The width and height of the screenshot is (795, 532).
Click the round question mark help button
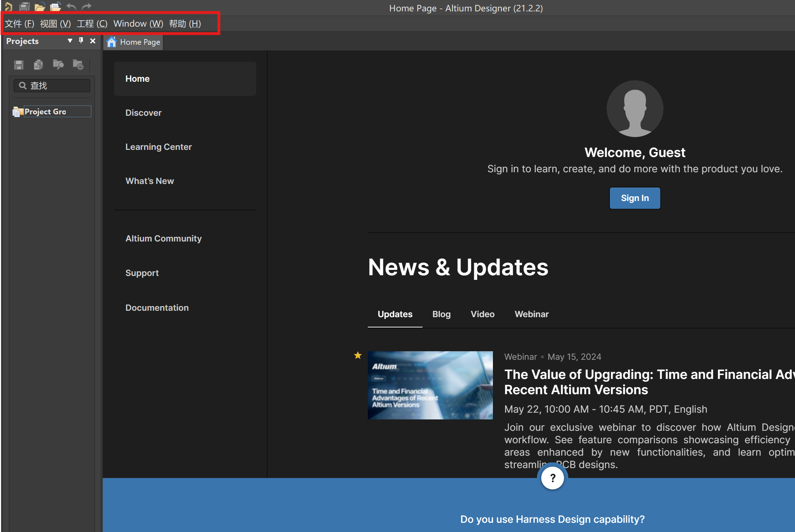[553, 478]
